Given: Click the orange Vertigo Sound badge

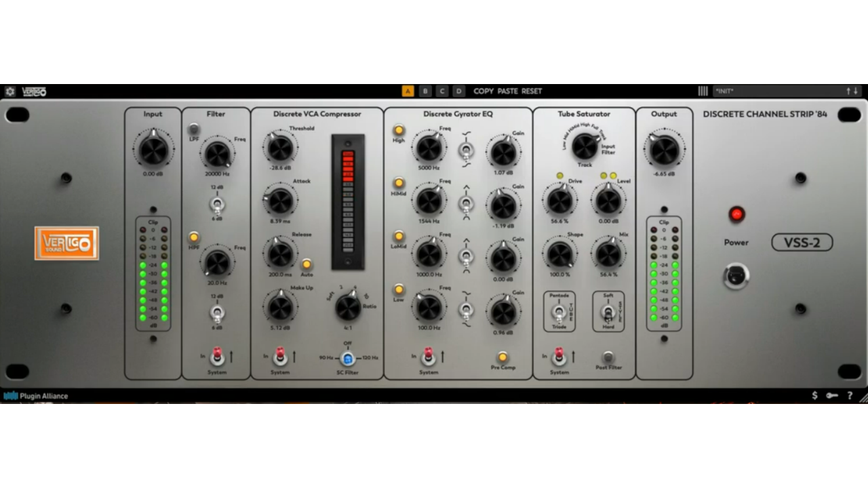Looking at the screenshot, I should (x=66, y=243).
